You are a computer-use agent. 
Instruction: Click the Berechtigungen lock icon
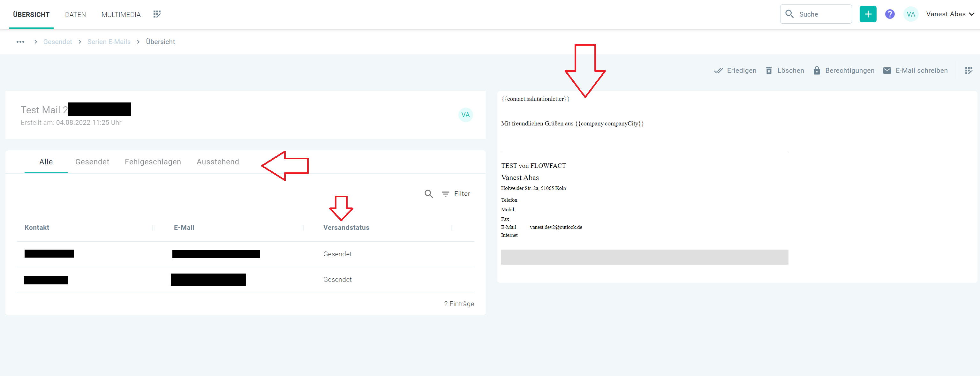coord(817,71)
